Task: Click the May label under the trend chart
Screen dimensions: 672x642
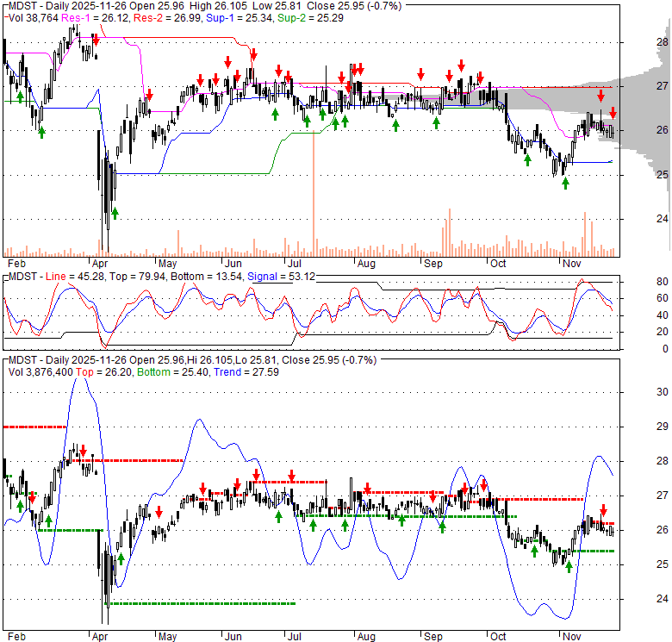Action: click(x=168, y=637)
